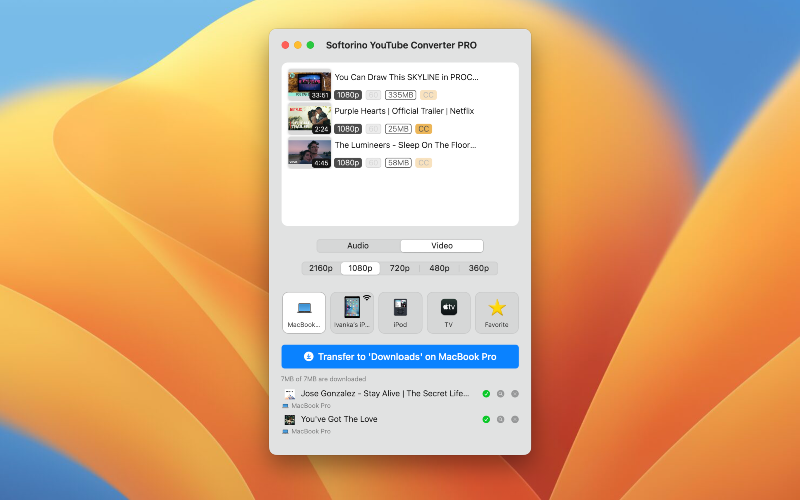Click '7MB of 7MB are downloaded' status

click(x=323, y=379)
